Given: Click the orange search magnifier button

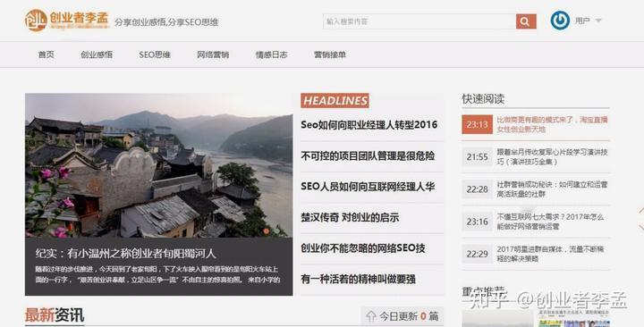Looking at the screenshot, I should coord(526,21).
